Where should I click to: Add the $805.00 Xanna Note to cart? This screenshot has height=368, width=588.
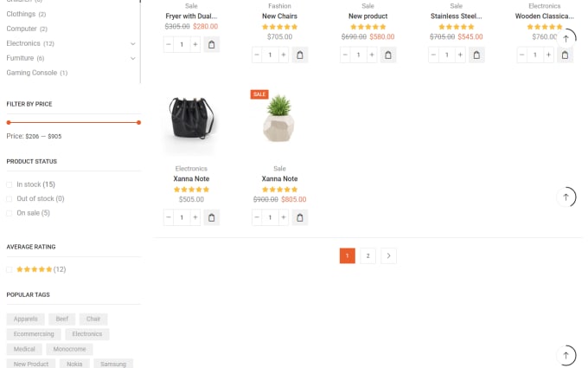300,217
